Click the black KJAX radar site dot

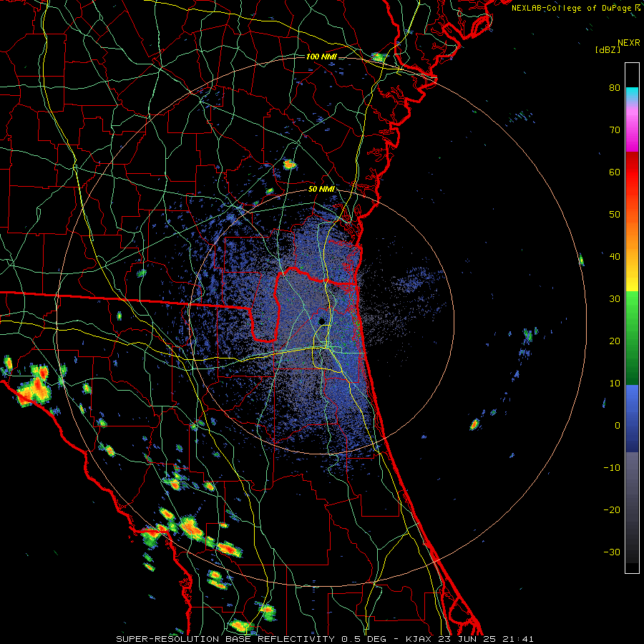coord(321,321)
